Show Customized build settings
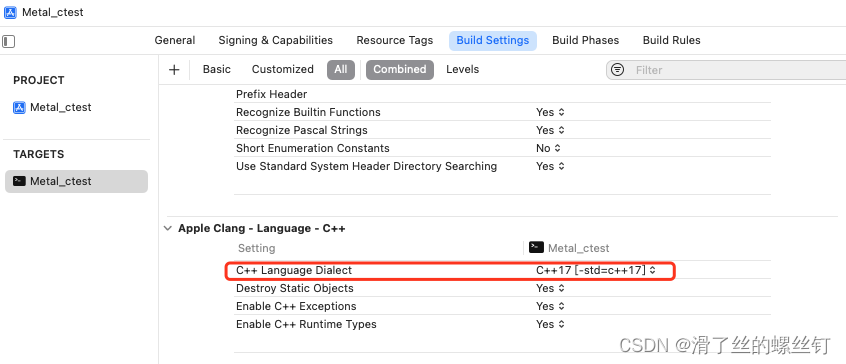This screenshot has height=364, width=846. coord(283,70)
